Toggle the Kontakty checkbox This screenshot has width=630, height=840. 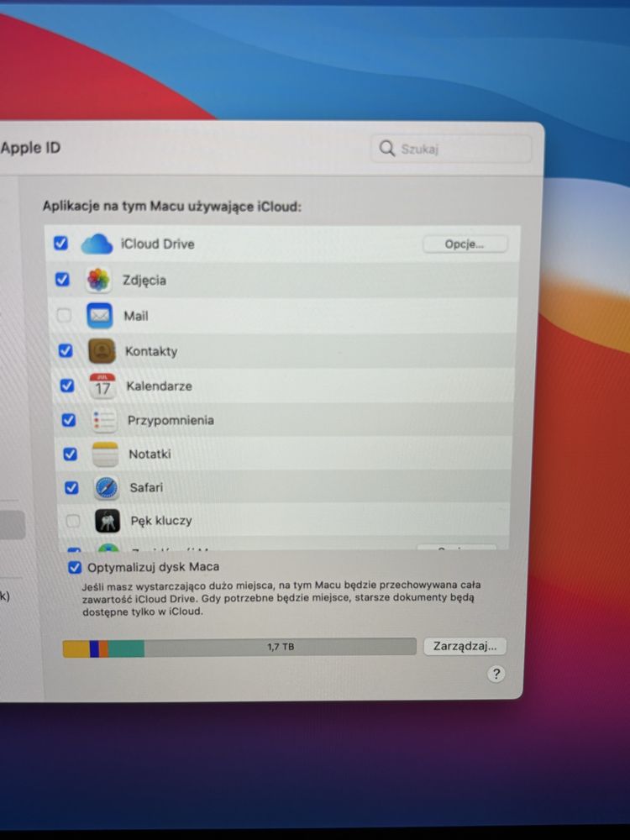click(66, 350)
